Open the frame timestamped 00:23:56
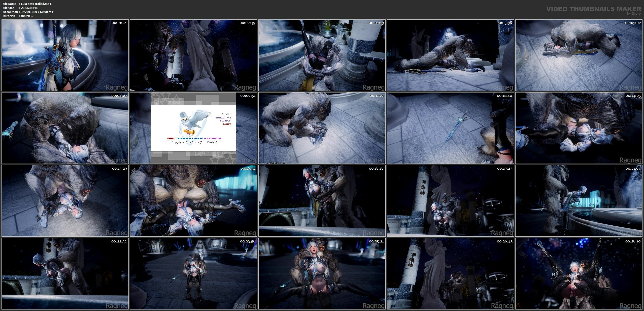This screenshot has height=311, width=644. [193, 274]
